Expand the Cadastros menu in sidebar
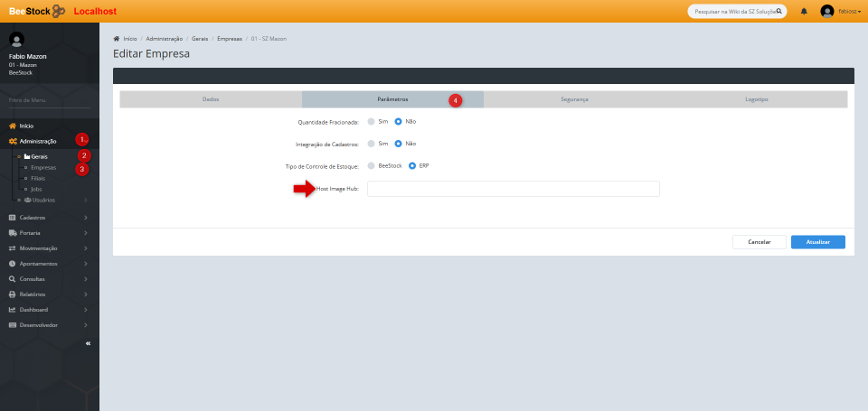 (49, 218)
